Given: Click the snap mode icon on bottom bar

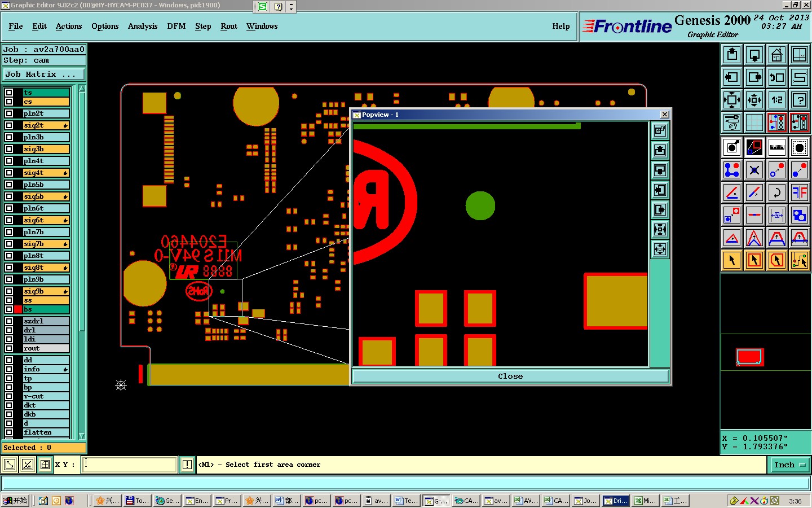Looking at the screenshot, I should coord(45,465).
